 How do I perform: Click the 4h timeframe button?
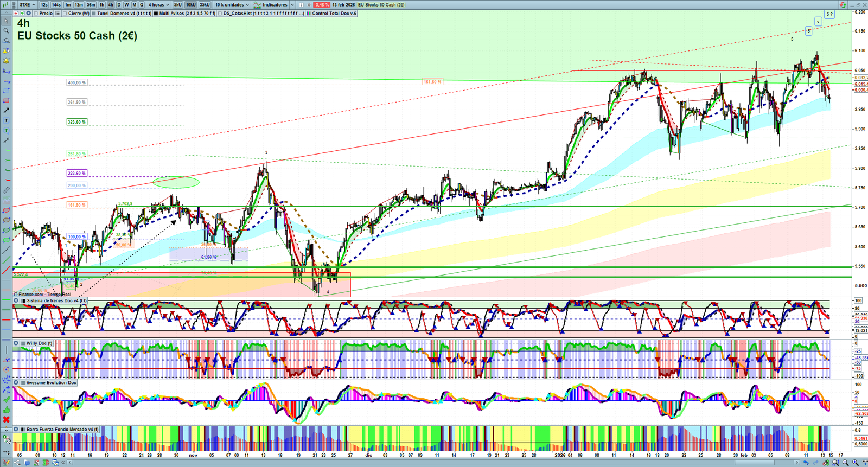point(111,5)
